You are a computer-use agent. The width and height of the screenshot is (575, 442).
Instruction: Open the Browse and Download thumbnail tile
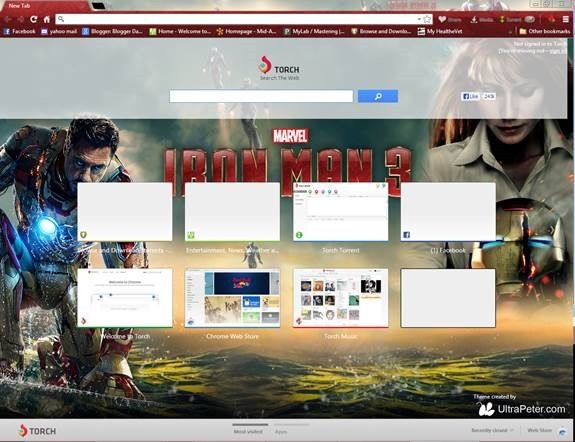click(125, 212)
